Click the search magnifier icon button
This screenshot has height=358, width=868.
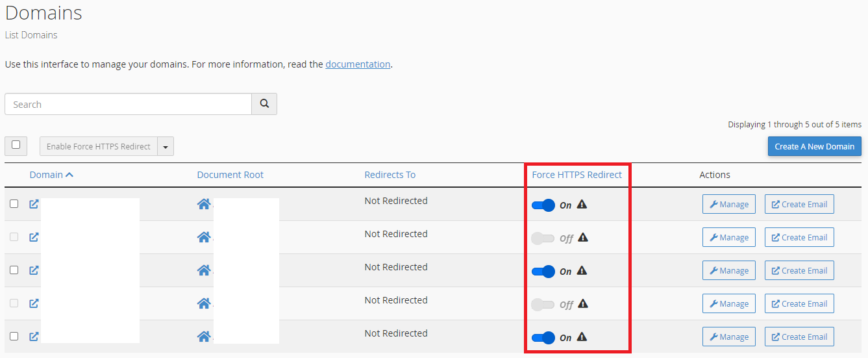pyautogui.click(x=264, y=104)
